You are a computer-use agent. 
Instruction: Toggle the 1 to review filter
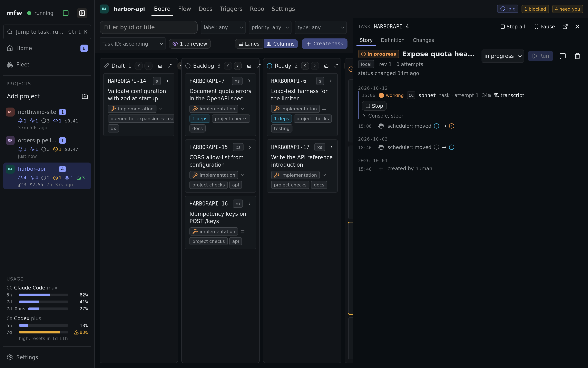(190, 44)
